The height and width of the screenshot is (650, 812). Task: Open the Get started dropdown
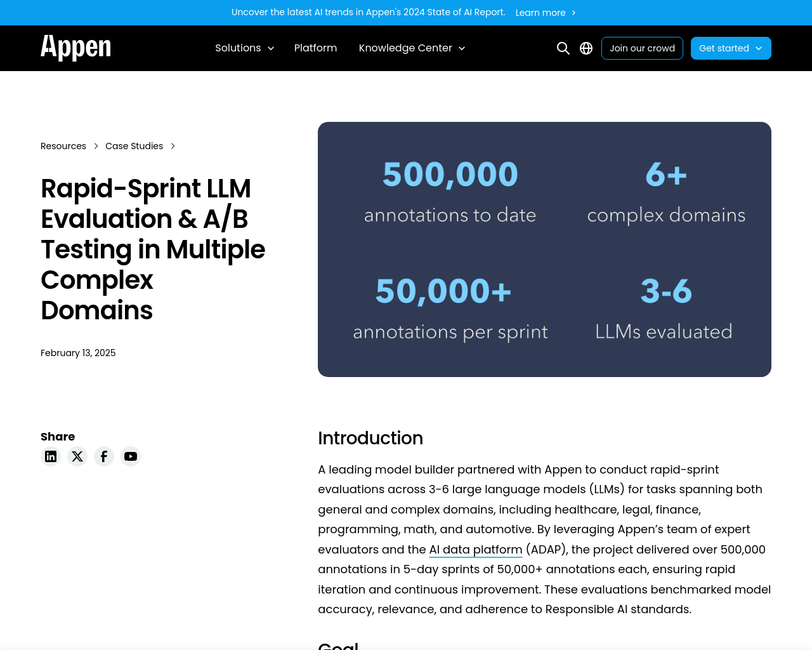pos(731,48)
